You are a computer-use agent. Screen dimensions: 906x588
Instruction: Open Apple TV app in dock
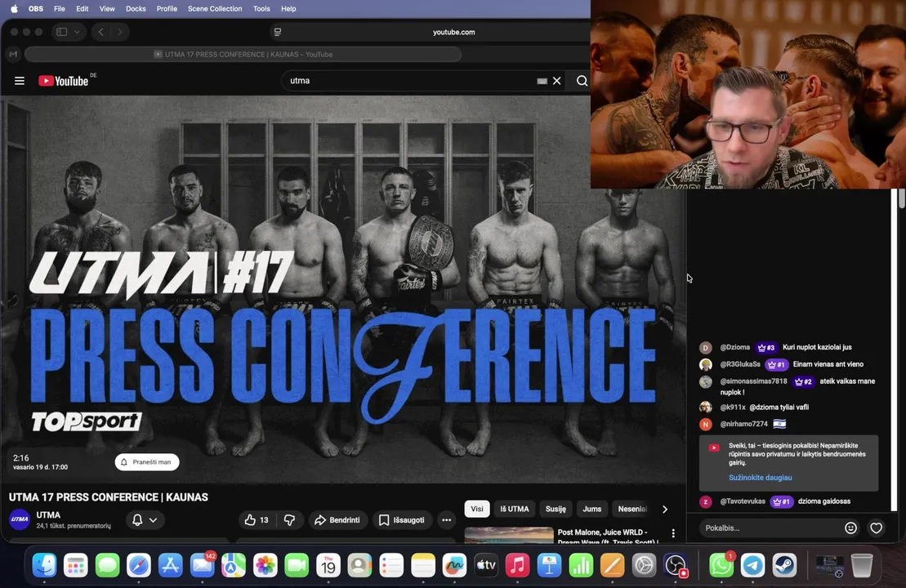click(486, 565)
